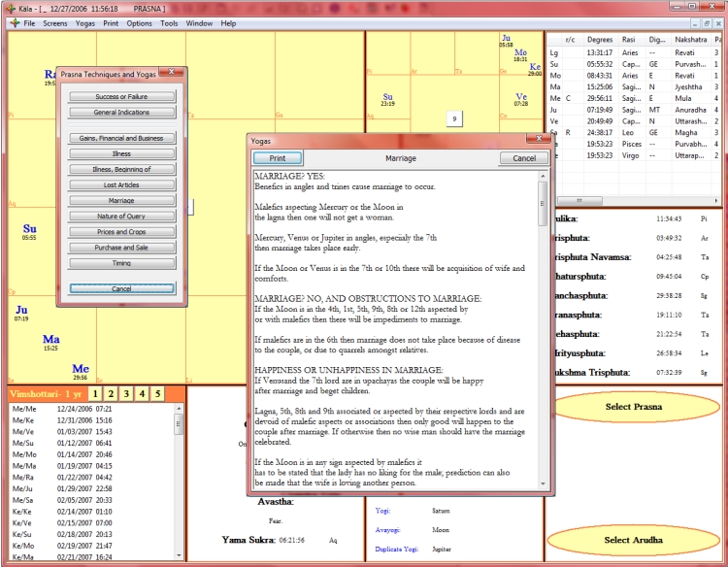Click the Select Prasna oval button
Image resolution: width=728 pixels, height=567 pixels.
point(634,407)
